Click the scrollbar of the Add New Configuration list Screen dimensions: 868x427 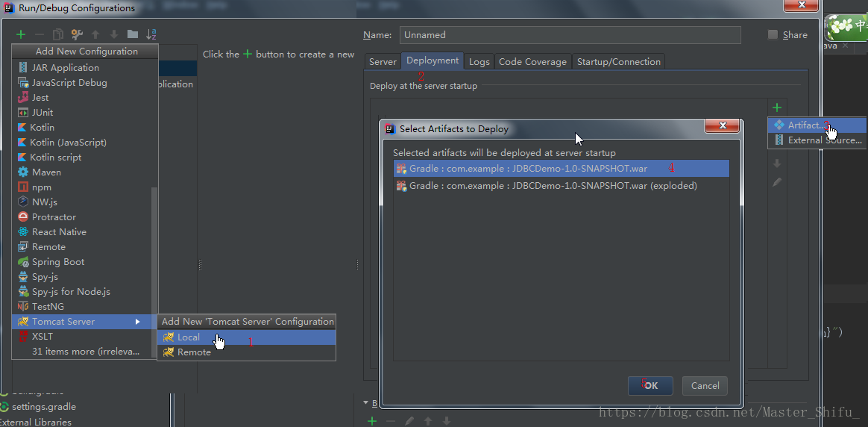pos(154,274)
